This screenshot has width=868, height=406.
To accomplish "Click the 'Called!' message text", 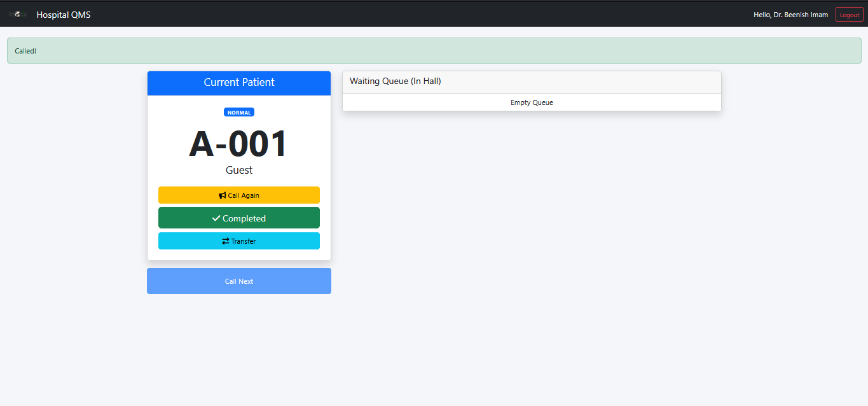I will point(25,51).
